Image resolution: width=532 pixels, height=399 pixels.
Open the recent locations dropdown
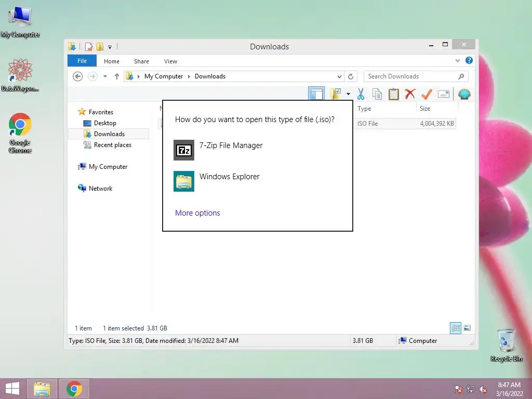[x=105, y=76]
